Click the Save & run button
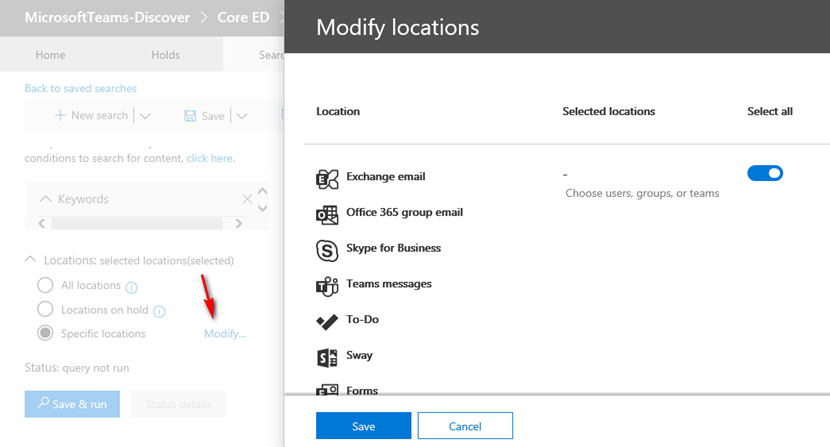Image resolution: width=830 pixels, height=447 pixels. (x=72, y=404)
